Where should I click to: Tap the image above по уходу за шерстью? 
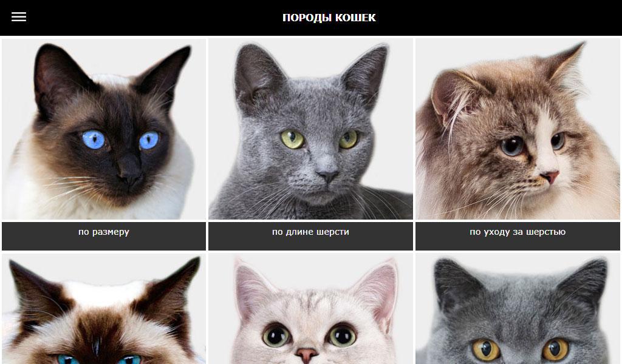pyautogui.click(x=518, y=129)
